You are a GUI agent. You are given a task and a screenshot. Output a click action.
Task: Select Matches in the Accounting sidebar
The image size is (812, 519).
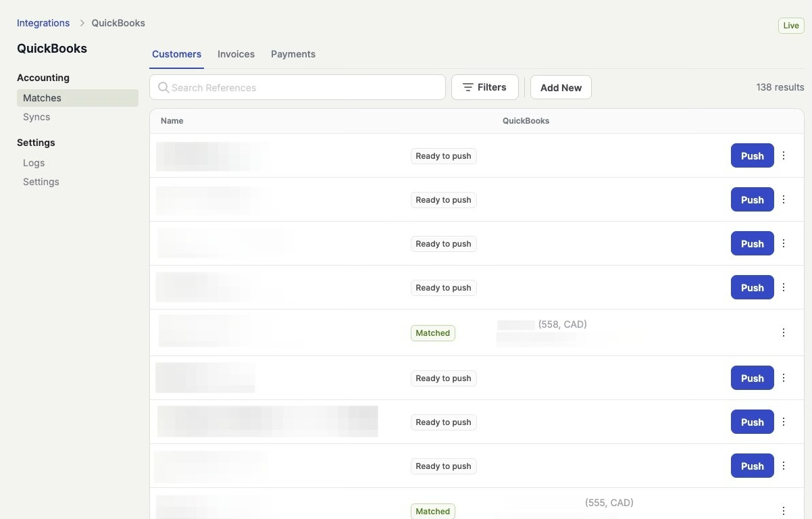(x=42, y=98)
